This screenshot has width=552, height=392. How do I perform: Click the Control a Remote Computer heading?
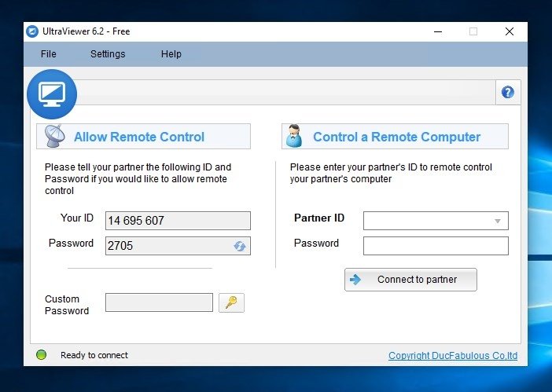pos(397,137)
